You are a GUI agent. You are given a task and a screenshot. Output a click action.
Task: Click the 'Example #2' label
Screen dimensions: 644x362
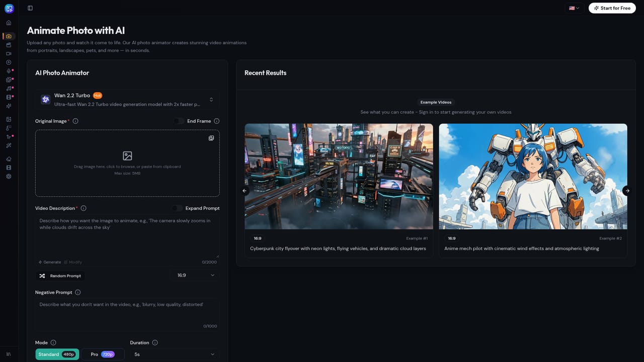pos(611,238)
